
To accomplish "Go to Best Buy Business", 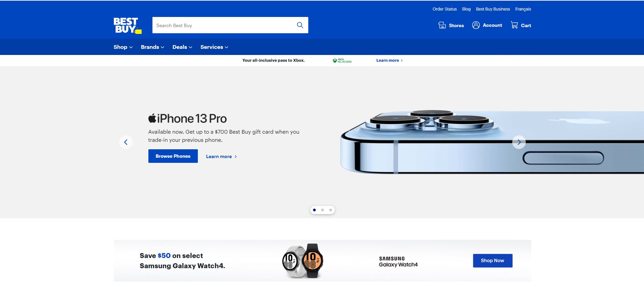I will (x=493, y=9).
